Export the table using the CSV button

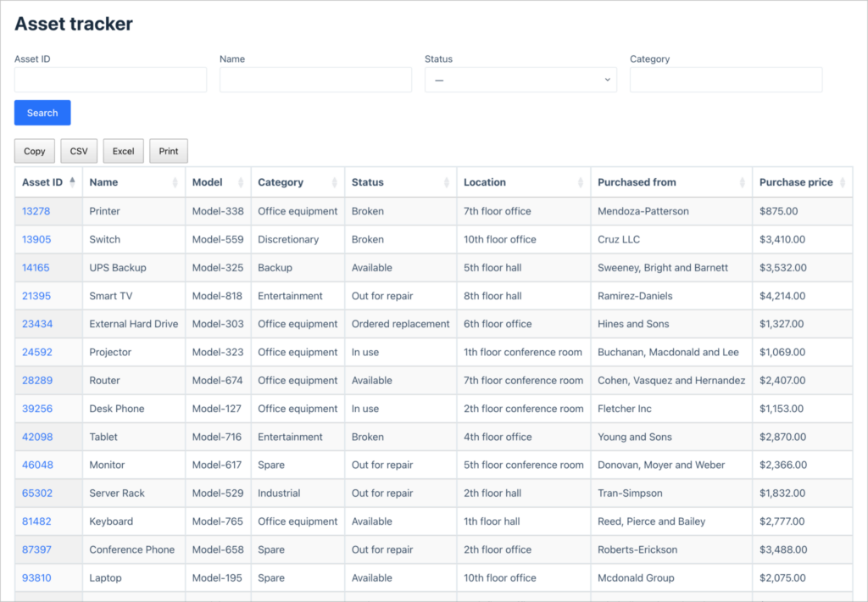78,150
